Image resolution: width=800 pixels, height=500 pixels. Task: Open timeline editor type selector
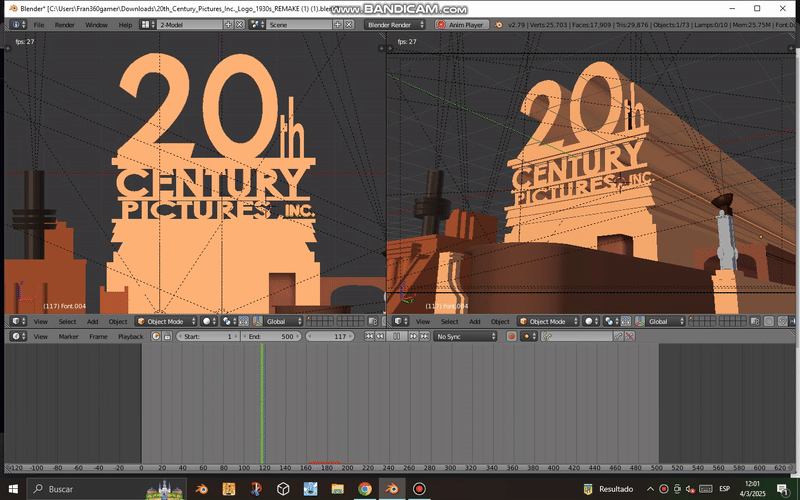(18, 336)
